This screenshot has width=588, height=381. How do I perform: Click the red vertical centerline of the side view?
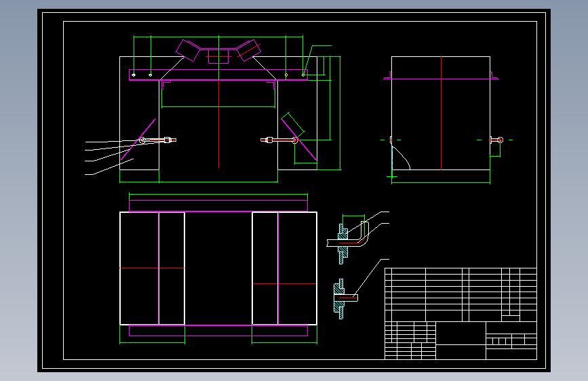point(441,113)
